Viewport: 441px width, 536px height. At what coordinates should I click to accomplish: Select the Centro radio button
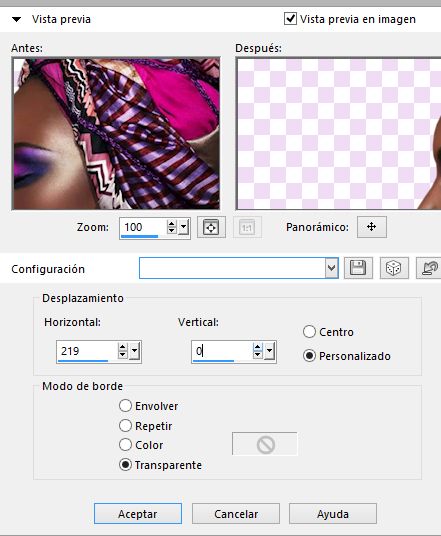(309, 332)
